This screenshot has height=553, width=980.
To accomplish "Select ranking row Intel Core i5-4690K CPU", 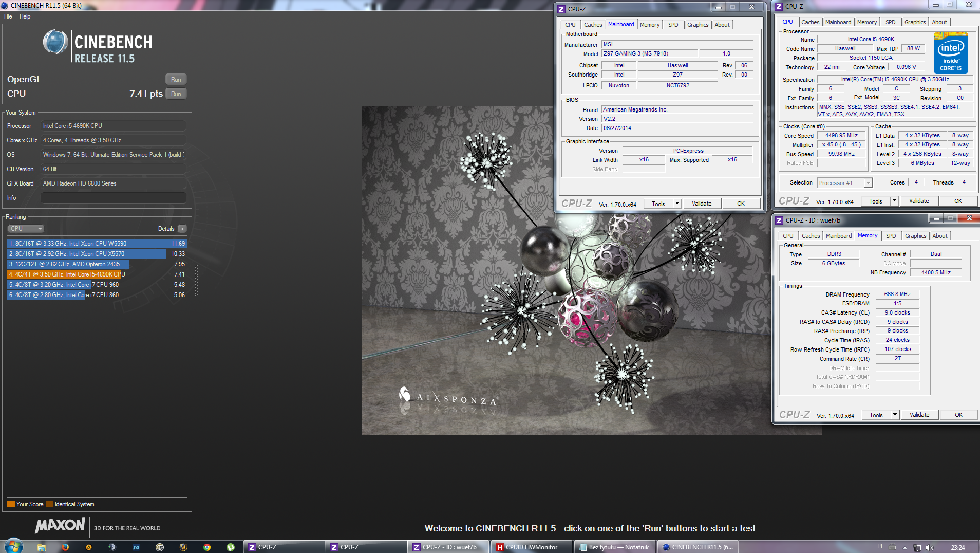I will pyautogui.click(x=97, y=274).
